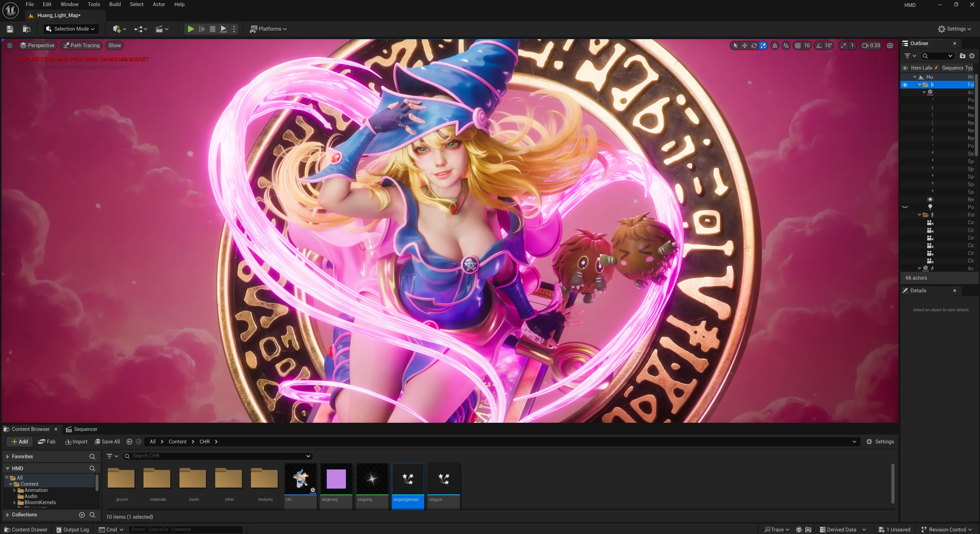Click CHR in the breadcrumb path

click(205, 442)
